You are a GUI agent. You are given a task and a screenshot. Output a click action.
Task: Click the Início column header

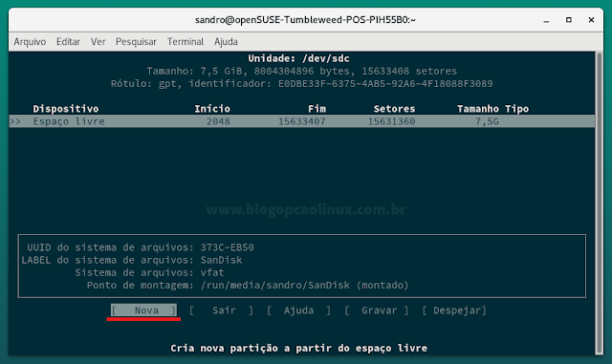point(212,109)
